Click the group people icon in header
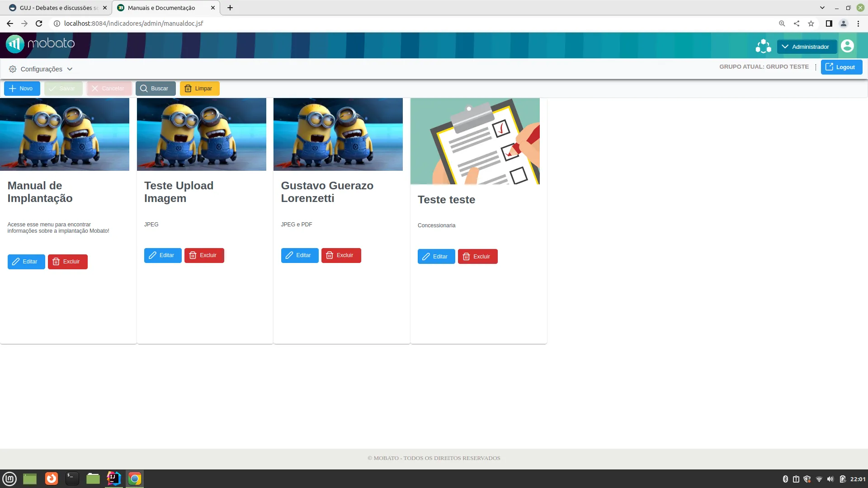This screenshot has width=868, height=488. click(763, 46)
